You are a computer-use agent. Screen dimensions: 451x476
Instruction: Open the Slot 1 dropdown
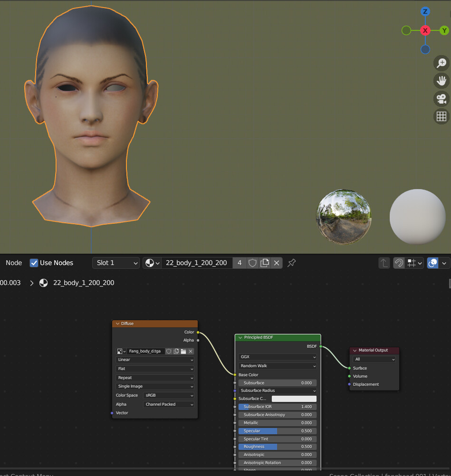pos(115,263)
